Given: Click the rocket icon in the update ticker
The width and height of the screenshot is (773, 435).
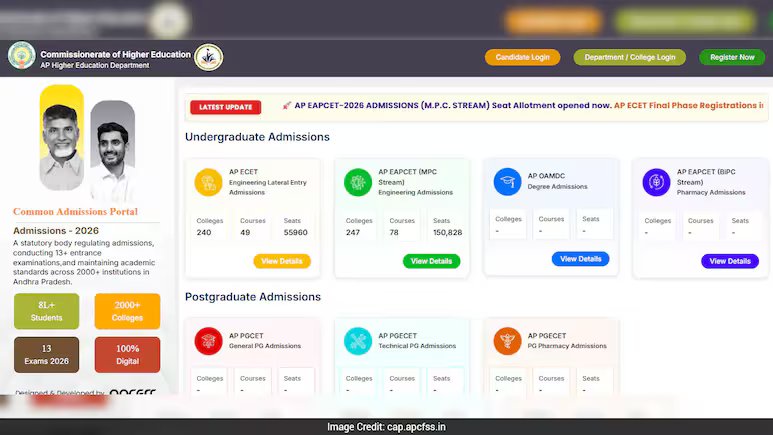Looking at the screenshot, I should [286, 106].
